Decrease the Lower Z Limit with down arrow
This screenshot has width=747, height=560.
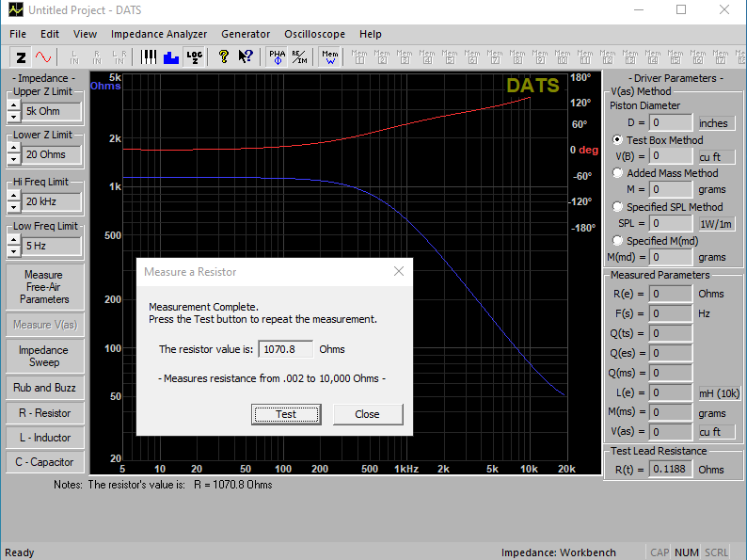[x=14, y=160]
